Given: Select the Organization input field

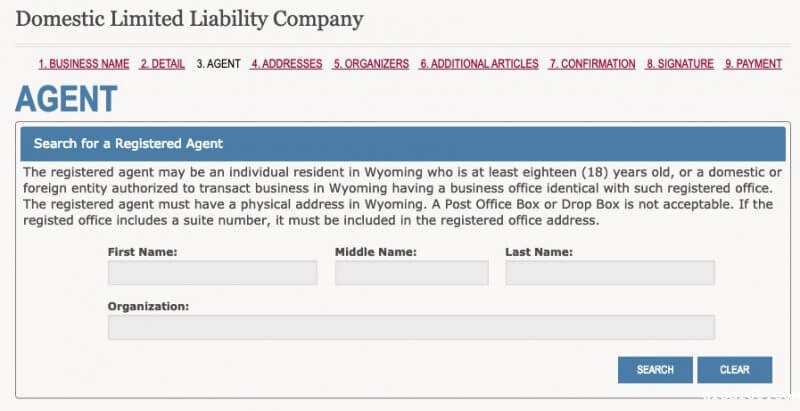Looking at the screenshot, I should tap(411, 327).
